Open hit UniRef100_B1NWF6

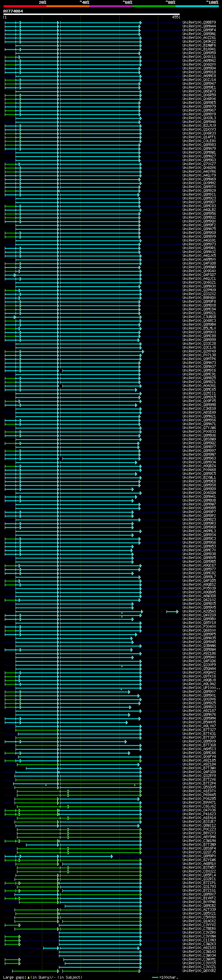pyautogui.click(x=199, y=45)
